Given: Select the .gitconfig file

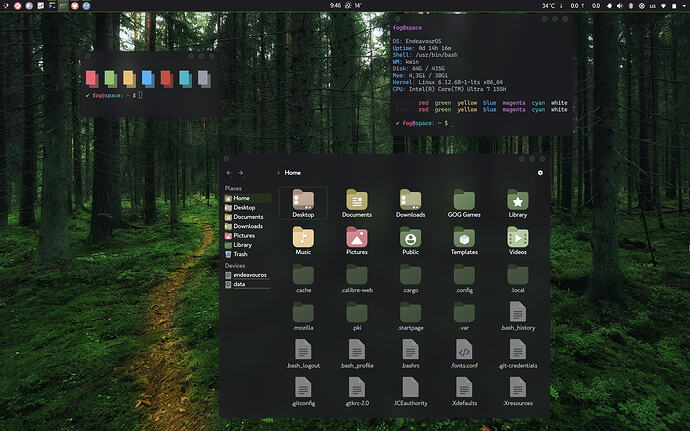Looking at the screenshot, I should [303, 391].
